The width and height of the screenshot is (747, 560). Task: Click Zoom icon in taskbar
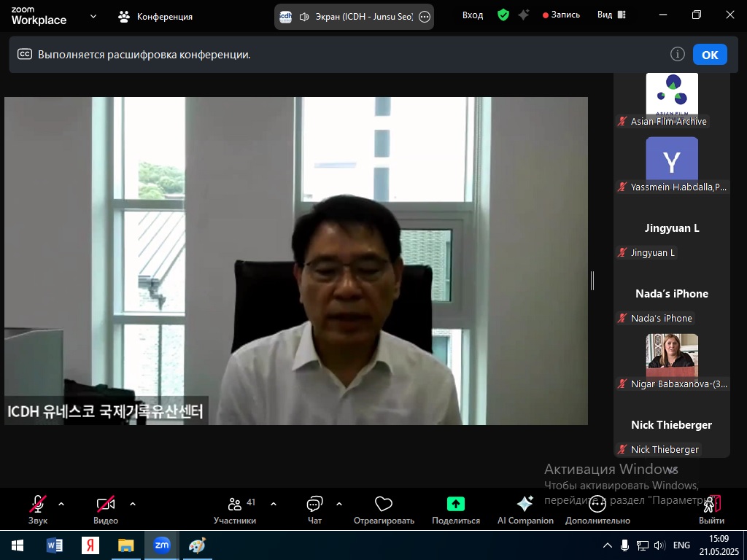162,545
